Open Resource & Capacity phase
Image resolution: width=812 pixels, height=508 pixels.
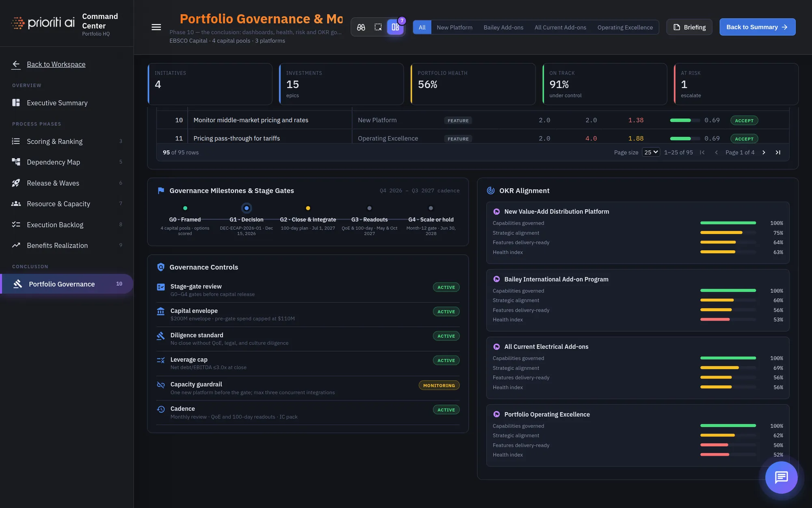(x=67, y=204)
